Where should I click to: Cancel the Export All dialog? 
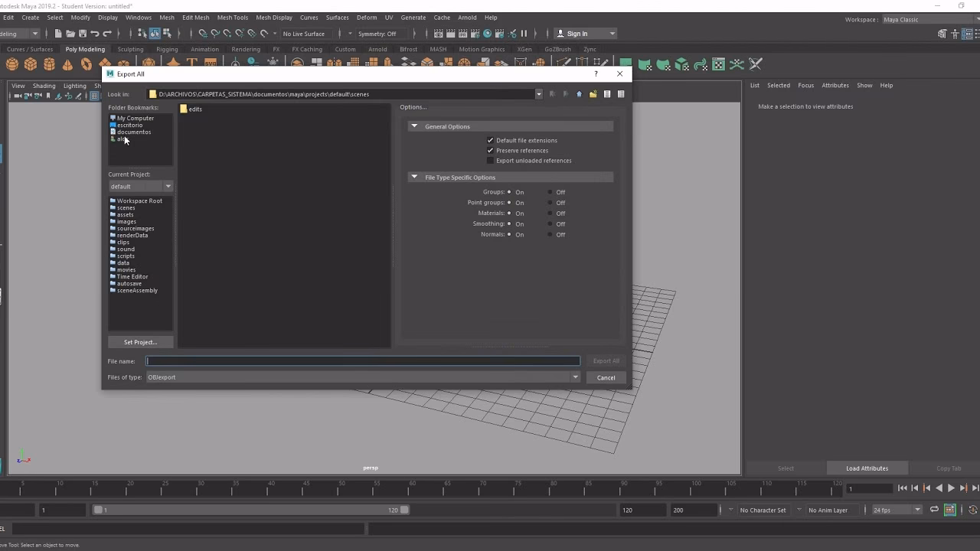coord(606,377)
